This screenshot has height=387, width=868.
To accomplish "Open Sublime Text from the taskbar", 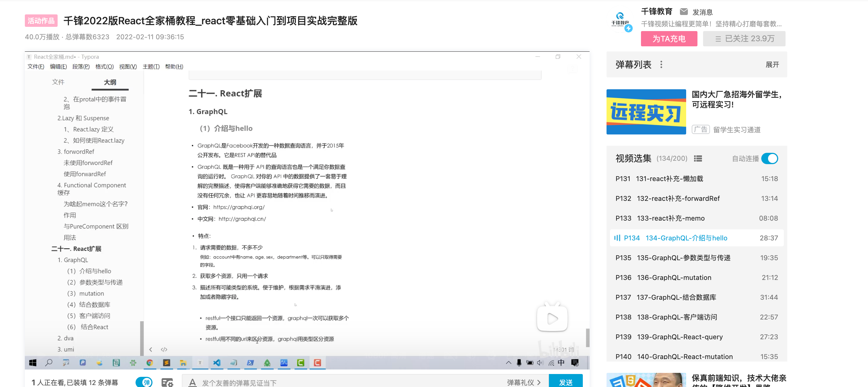I will point(167,363).
